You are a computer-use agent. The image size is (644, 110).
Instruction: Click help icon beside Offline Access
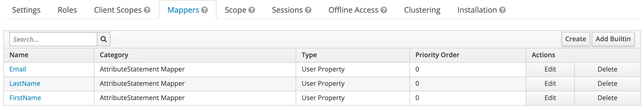pyautogui.click(x=384, y=10)
